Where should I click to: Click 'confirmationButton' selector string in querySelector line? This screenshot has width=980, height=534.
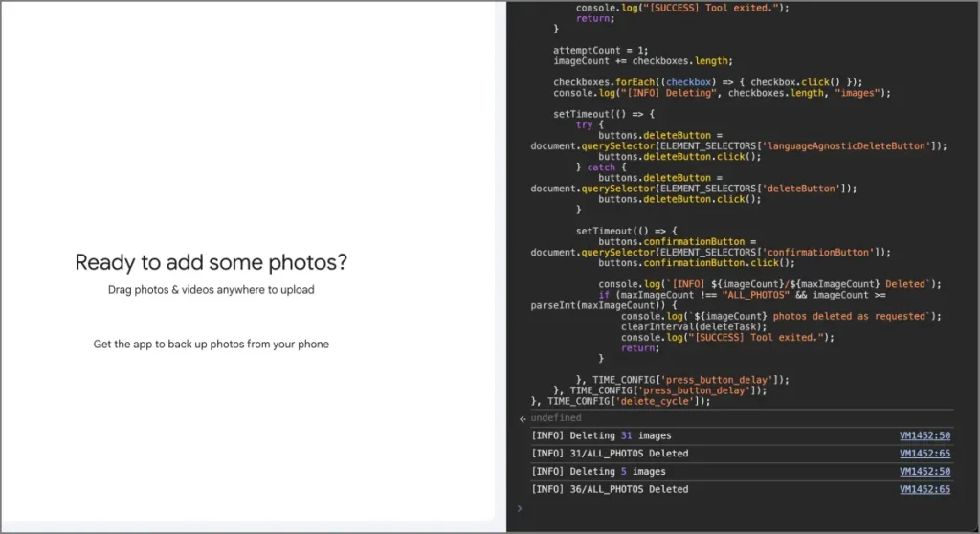click(818, 252)
